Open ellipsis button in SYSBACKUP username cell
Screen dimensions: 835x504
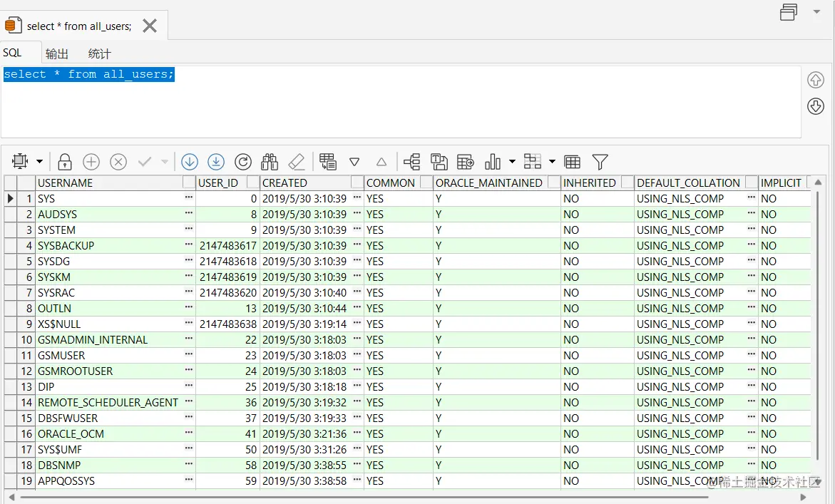pos(188,245)
